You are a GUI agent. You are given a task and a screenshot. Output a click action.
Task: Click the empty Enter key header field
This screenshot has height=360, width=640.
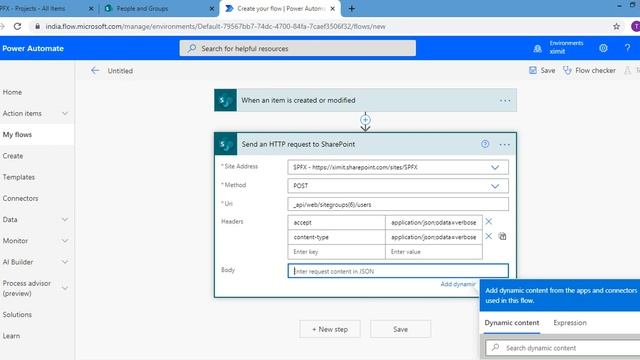(336, 252)
